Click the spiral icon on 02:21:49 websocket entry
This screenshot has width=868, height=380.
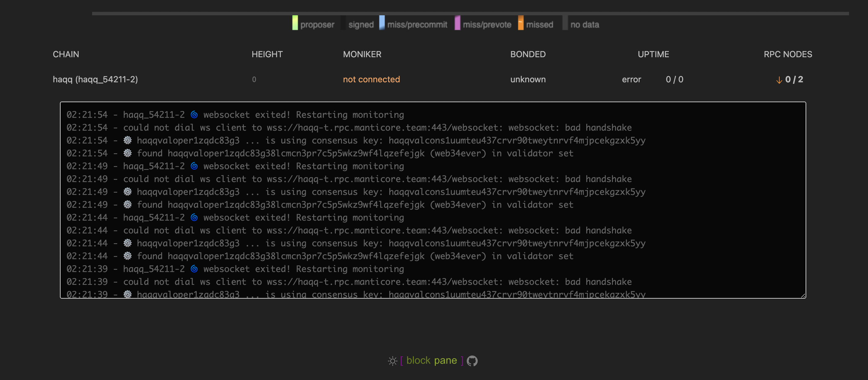tap(195, 166)
